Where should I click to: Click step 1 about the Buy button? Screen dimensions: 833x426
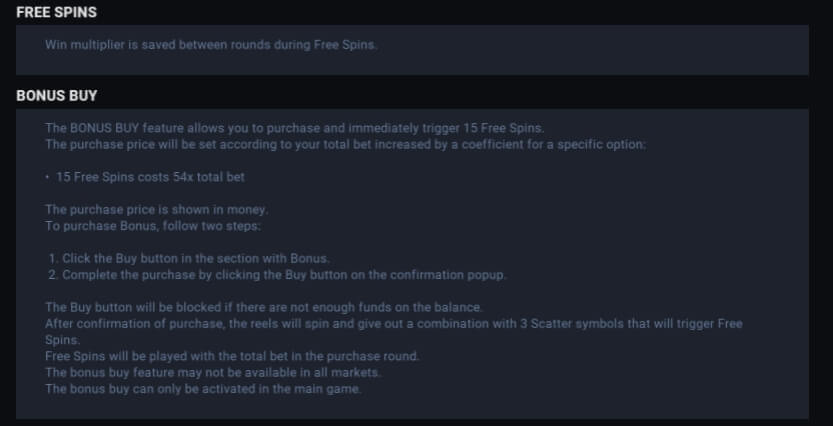(x=189, y=259)
